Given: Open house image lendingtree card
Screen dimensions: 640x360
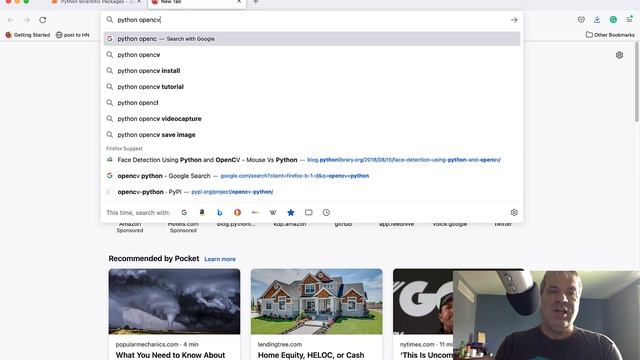Looking at the screenshot, I should (x=316, y=302).
